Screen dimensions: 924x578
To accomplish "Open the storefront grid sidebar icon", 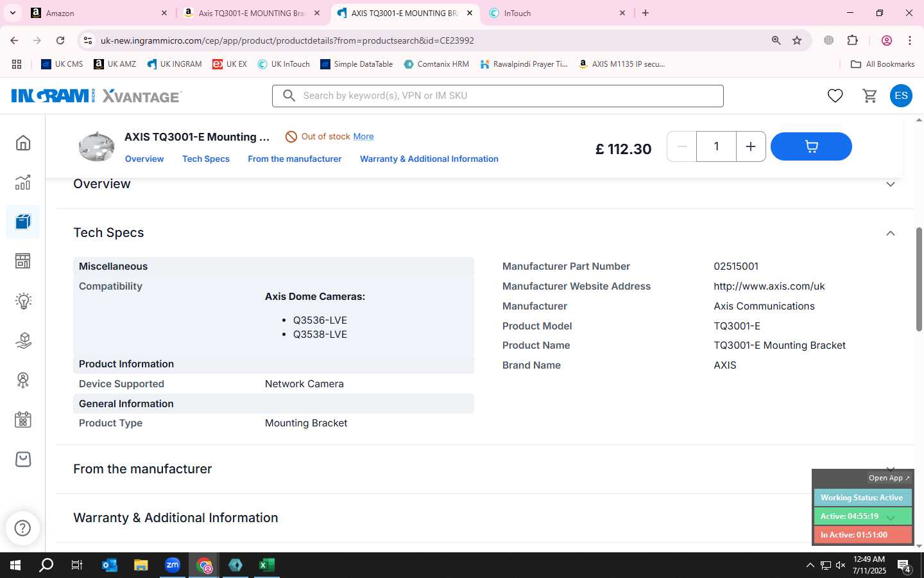I will 23,261.
